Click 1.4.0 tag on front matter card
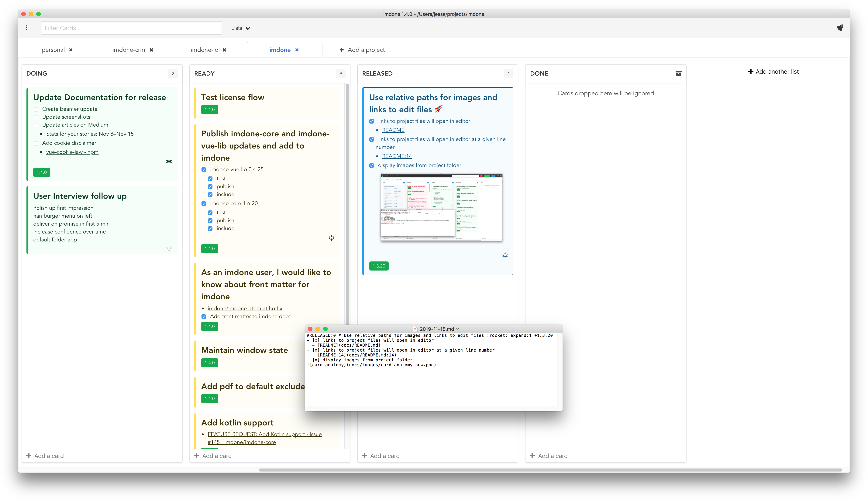The height and width of the screenshot is (501, 868). click(210, 326)
